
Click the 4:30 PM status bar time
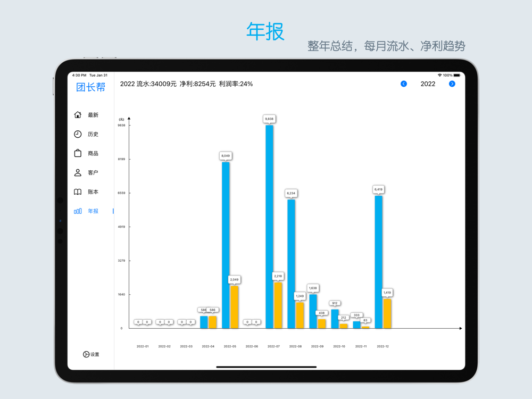click(x=79, y=76)
